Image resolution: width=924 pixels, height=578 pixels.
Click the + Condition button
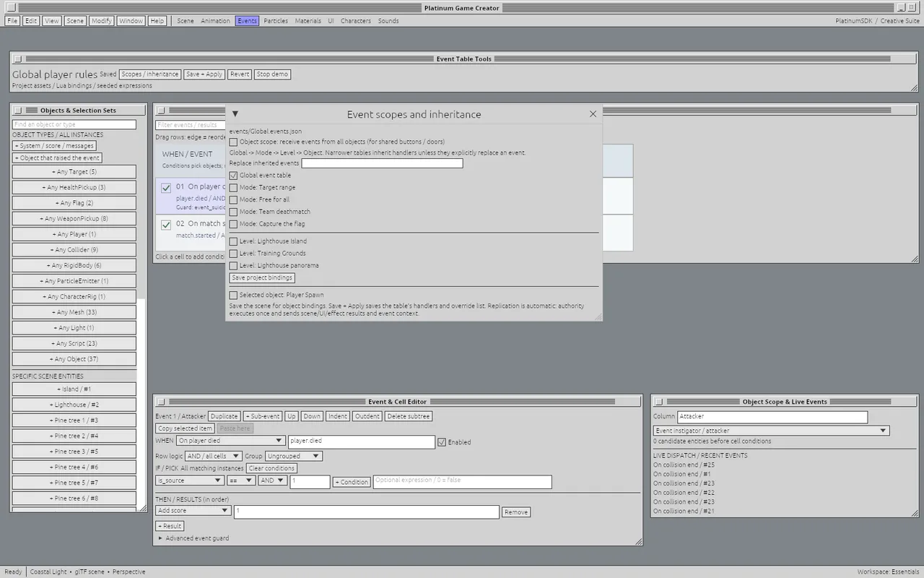tap(352, 482)
